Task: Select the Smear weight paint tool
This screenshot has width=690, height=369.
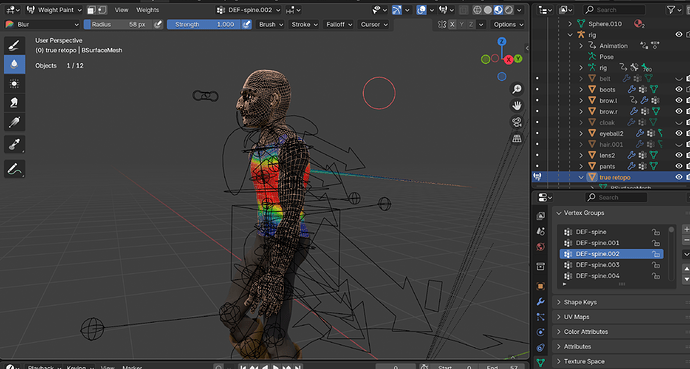Action: coord(14,103)
